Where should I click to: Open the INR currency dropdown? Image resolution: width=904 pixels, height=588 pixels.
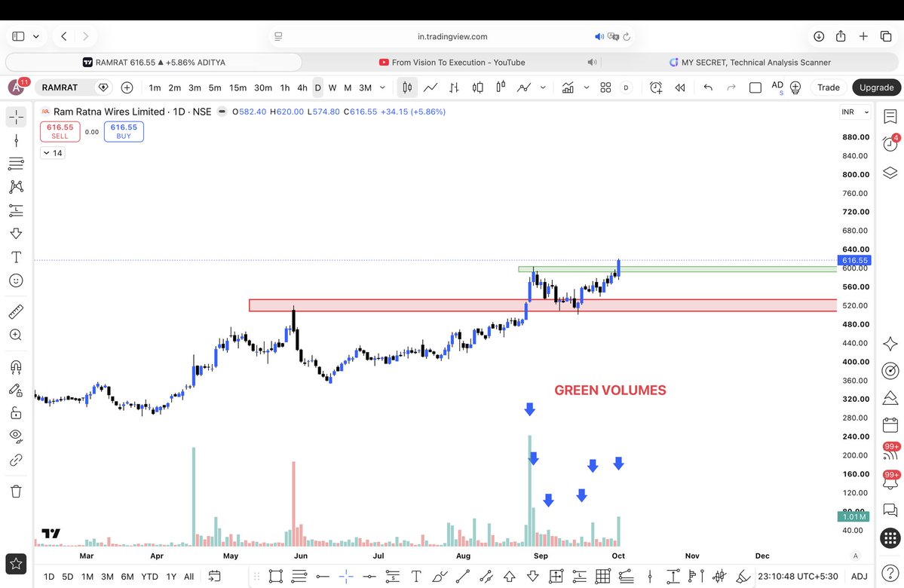(x=855, y=112)
